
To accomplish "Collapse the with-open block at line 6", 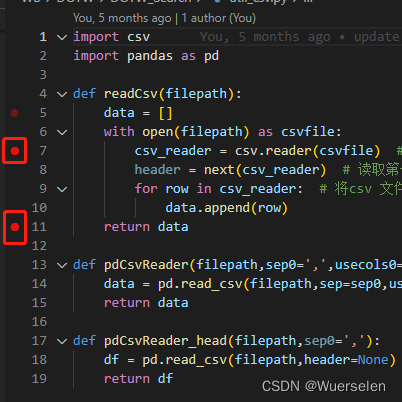I will tap(62, 132).
